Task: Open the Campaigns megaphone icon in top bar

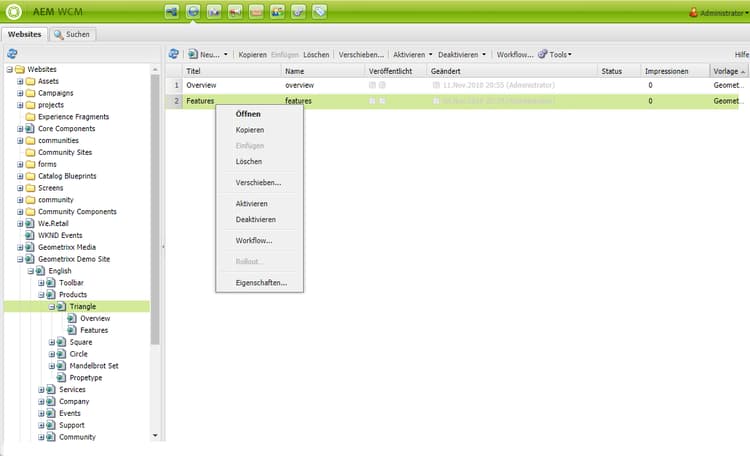Action: 235,11
